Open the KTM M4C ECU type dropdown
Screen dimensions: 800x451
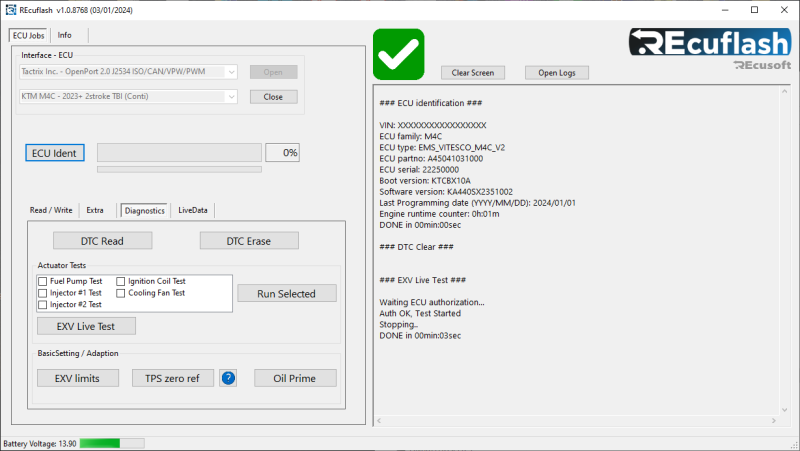(128, 96)
